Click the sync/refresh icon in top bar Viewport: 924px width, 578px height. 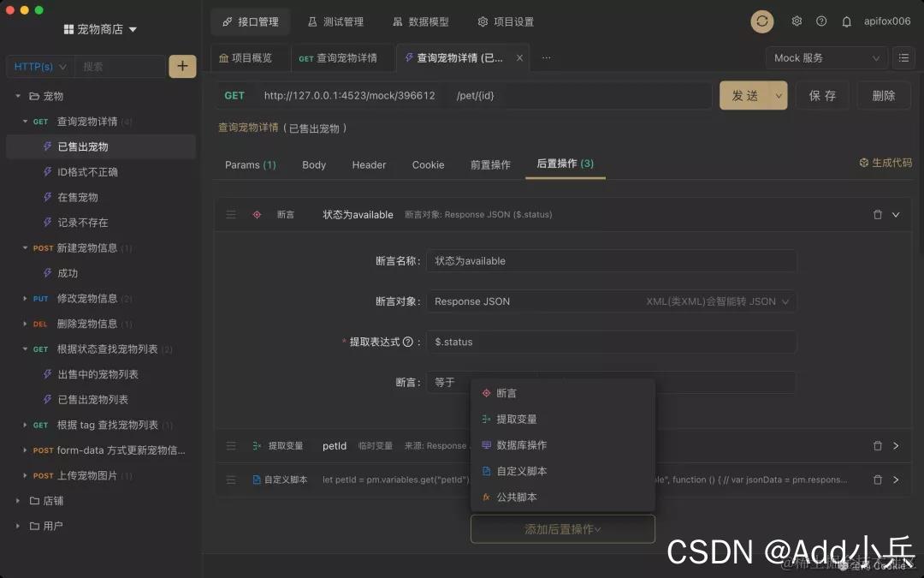click(x=761, y=21)
